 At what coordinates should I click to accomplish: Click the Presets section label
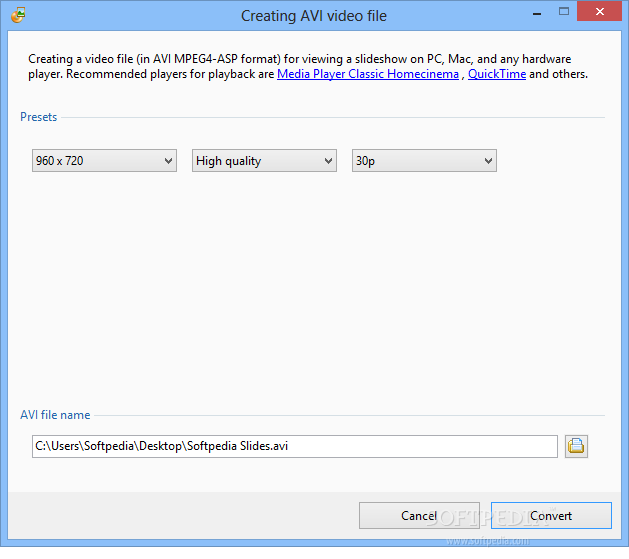pos(39,117)
